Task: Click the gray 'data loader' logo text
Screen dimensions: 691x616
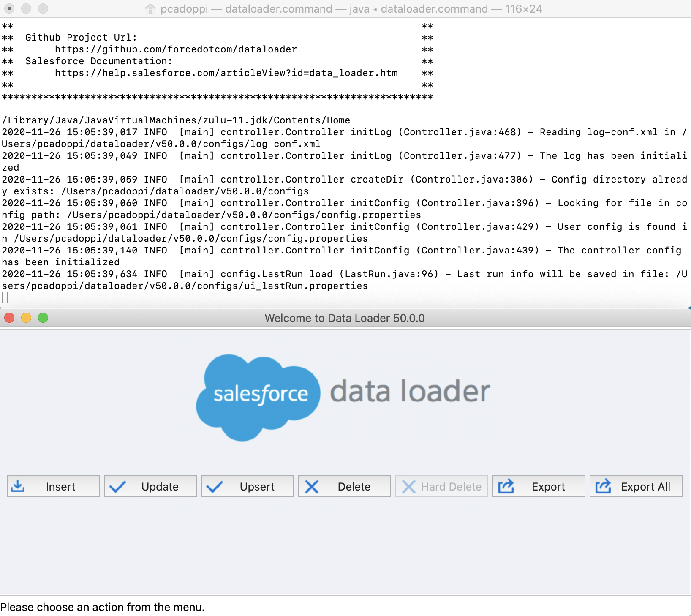Action: coord(409,391)
